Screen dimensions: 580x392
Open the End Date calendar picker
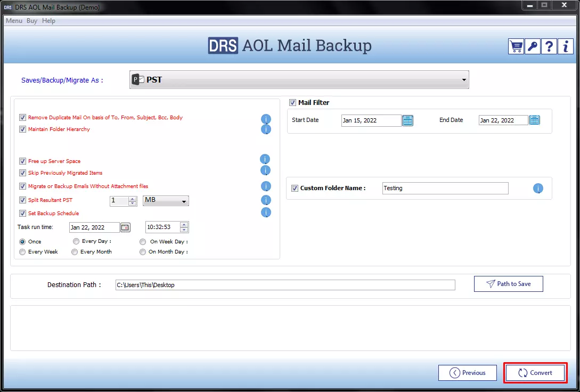(535, 120)
